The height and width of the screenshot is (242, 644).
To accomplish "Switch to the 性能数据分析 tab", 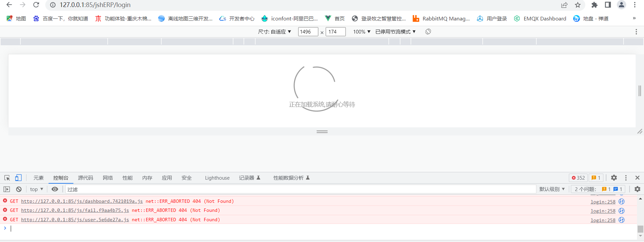I will tap(291, 178).
